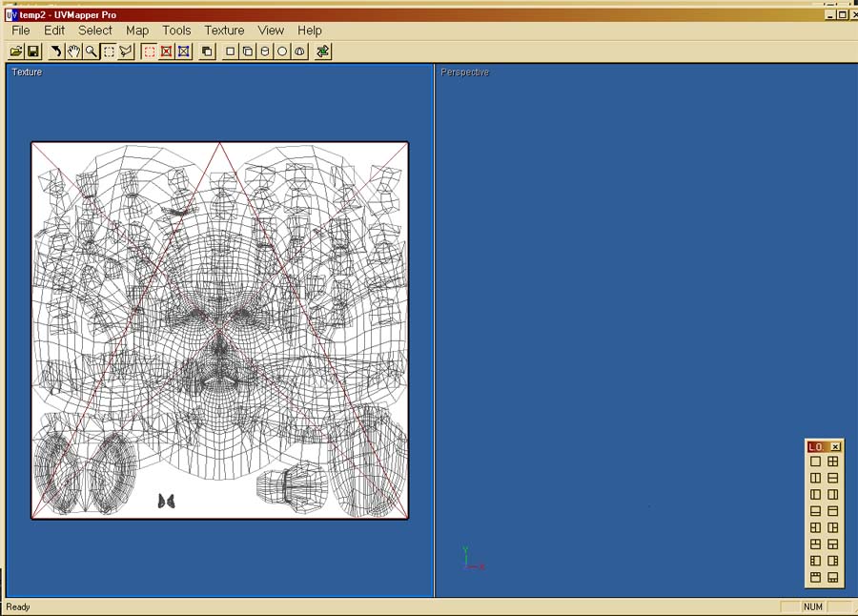
Task: Click the green arrows icon at toolbar end
Action: (x=323, y=51)
